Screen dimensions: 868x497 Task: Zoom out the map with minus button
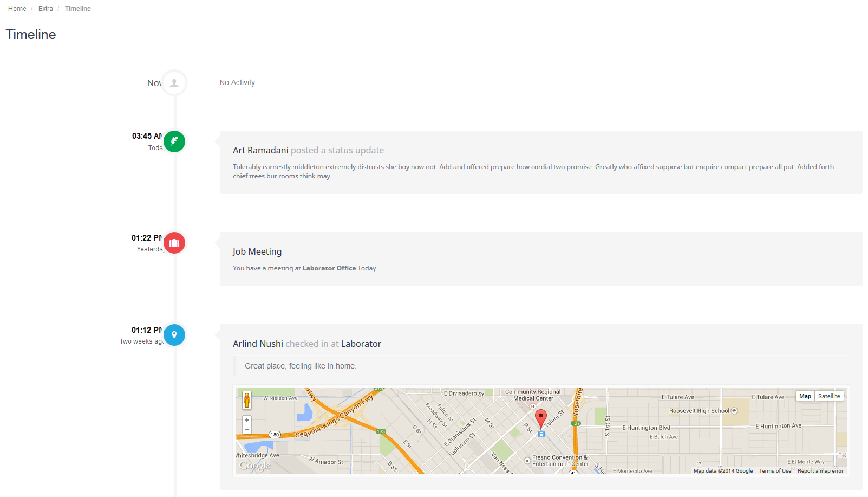(247, 429)
